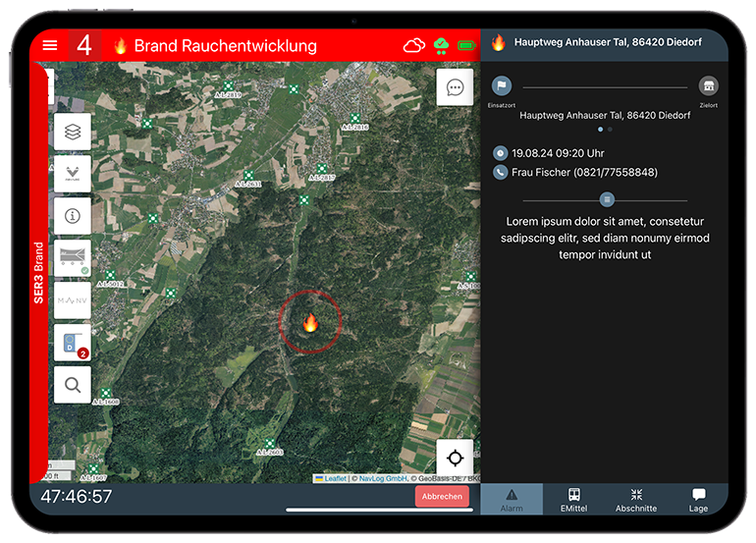Open the map layers panel
Viewport: 756px width, 543px height.
(x=73, y=131)
